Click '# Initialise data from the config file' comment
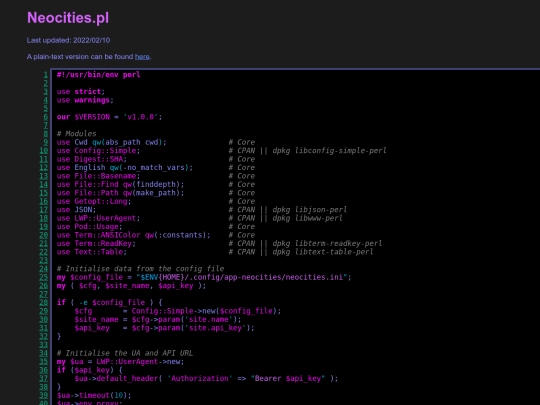The width and height of the screenshot is (540, 405). click(x=141, y=269)
